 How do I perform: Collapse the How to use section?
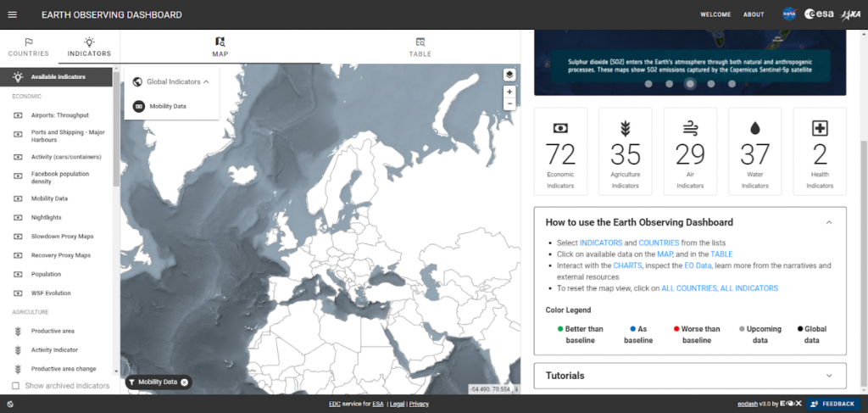(x=829, y=222)
